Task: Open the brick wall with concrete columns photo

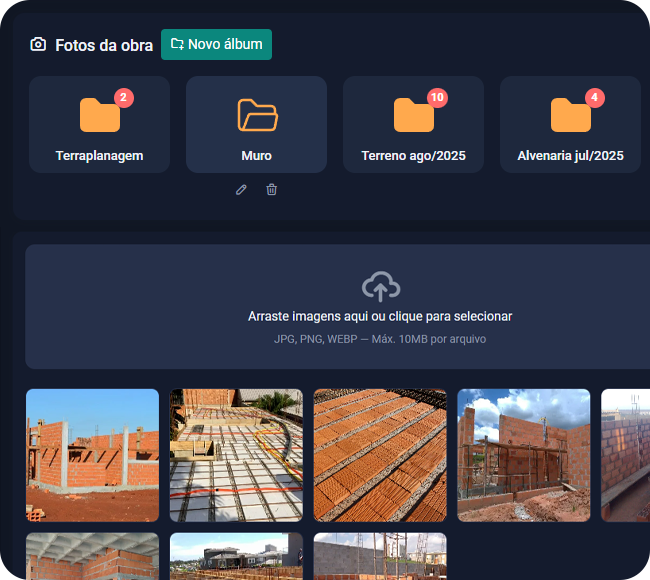Action: [x=92, y=455]
